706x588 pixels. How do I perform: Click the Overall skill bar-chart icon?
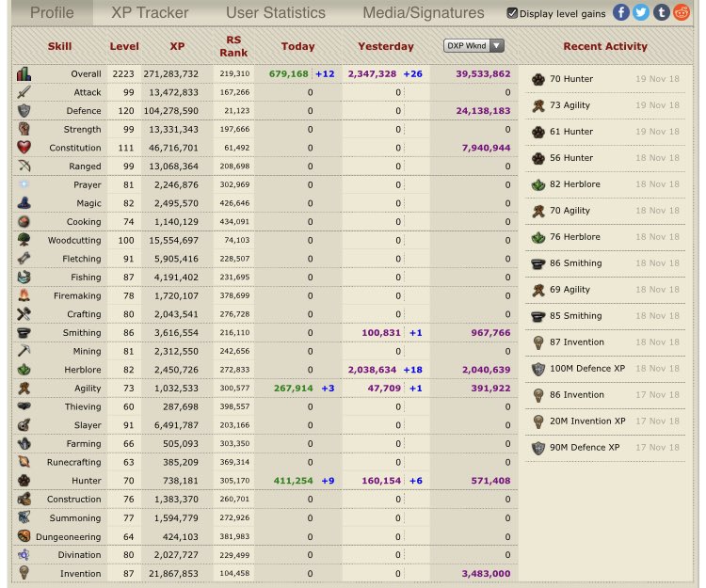[x=24, y=73]
